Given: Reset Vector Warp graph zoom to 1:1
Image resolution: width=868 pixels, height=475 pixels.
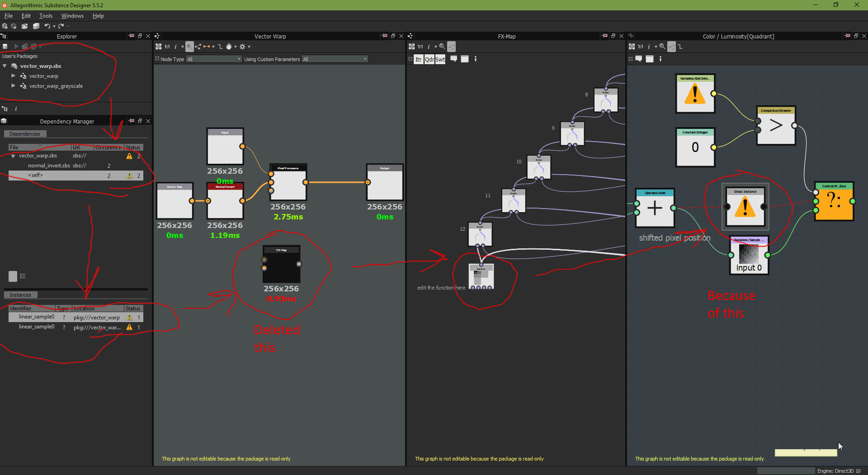Looking at the screenshot, I should [167, 47].
